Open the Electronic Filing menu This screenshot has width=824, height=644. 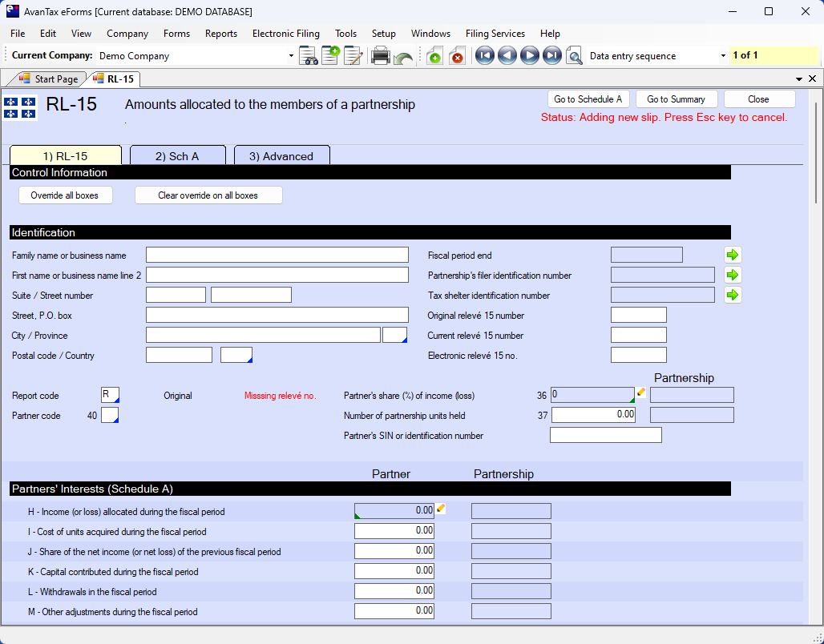pos(285,34)
